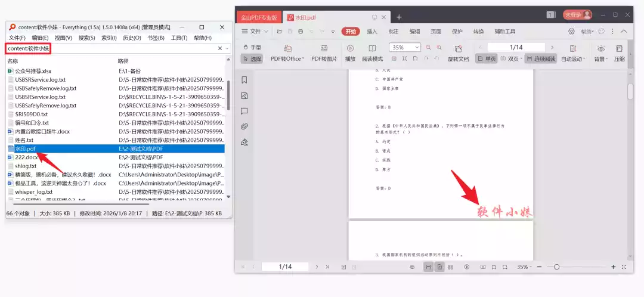The height and width of the screenshot is (297, 644).
Task: Clear the Everything search with X
Action: pos(219,48)
